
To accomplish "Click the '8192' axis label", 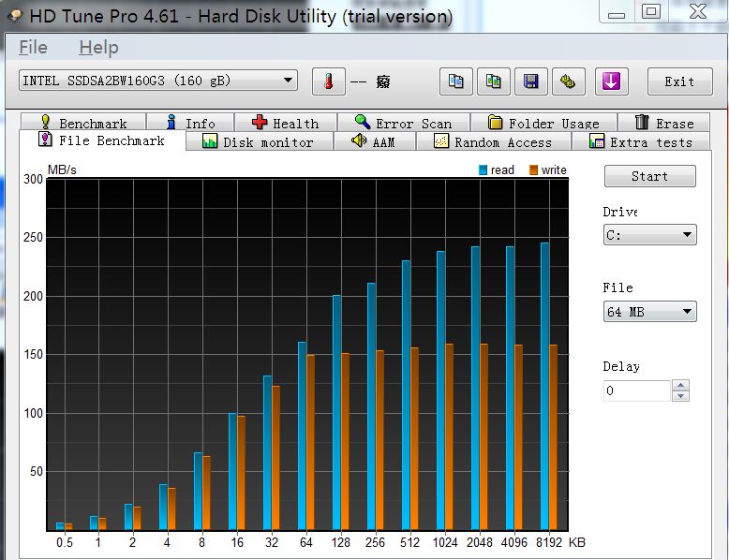I will 549,542.
